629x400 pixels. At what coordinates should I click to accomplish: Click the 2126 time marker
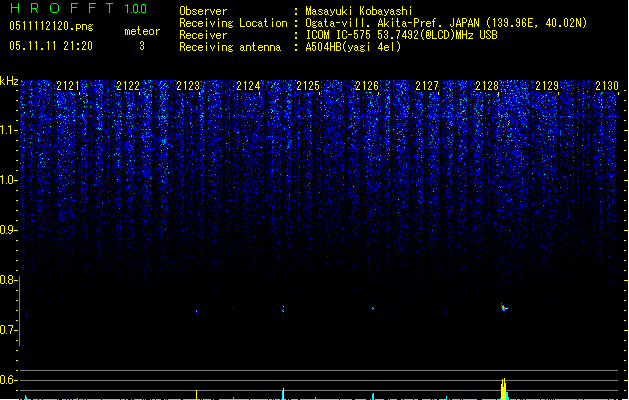click(367, 86)
